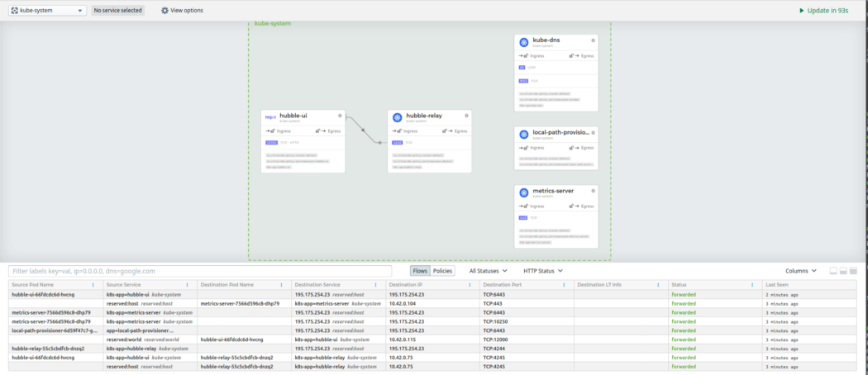Click the Kubernetes logo on kube-dns card

523,42
